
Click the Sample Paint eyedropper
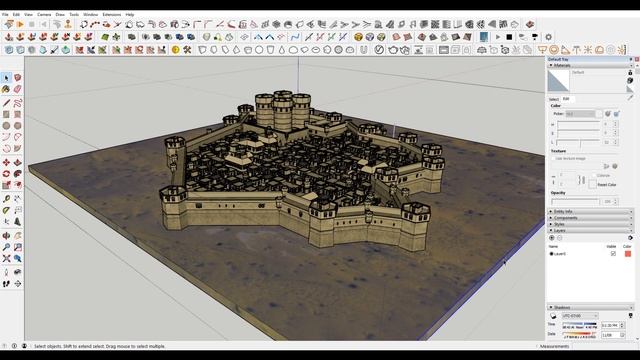point(630,98)
